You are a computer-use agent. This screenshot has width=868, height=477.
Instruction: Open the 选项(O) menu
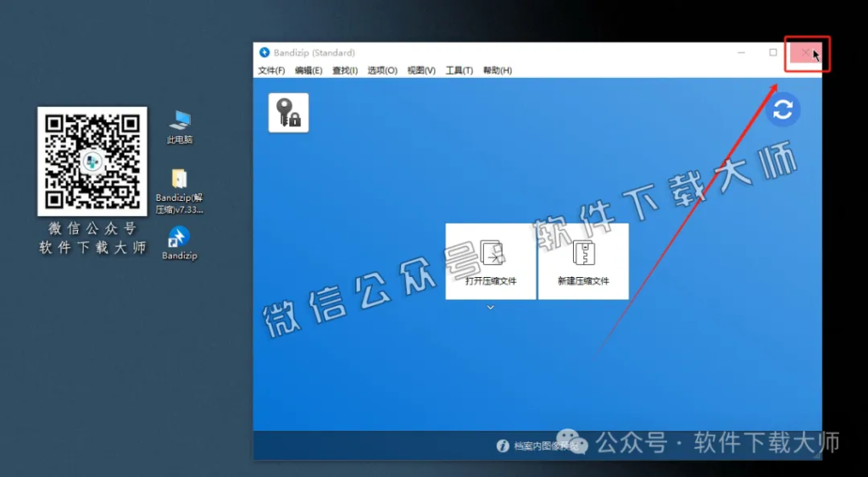[382, 70]
